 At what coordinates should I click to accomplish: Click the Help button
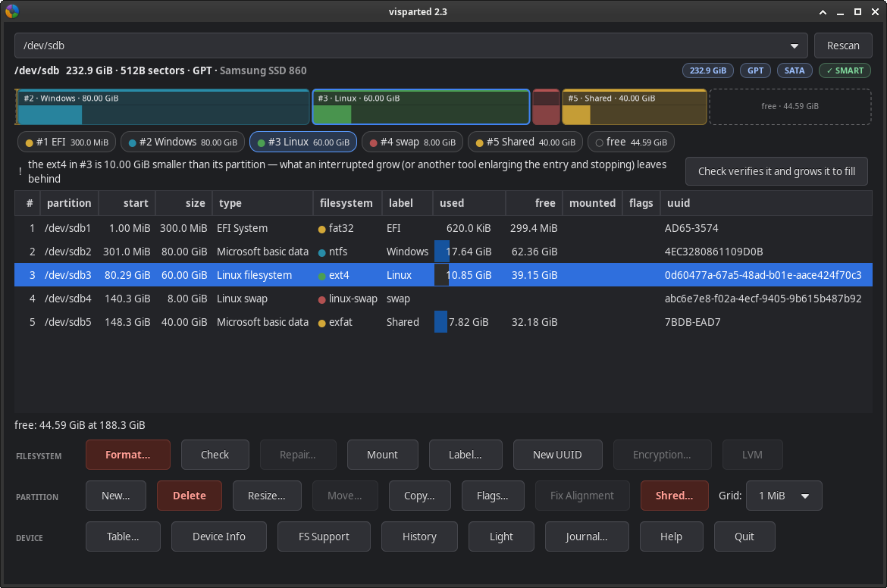(x=672, y=536)
